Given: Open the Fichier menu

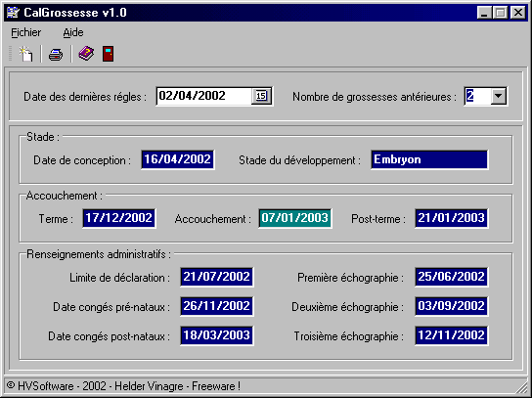Looking at the screenshot, I should pyautogui.click(x=26, y=32).
